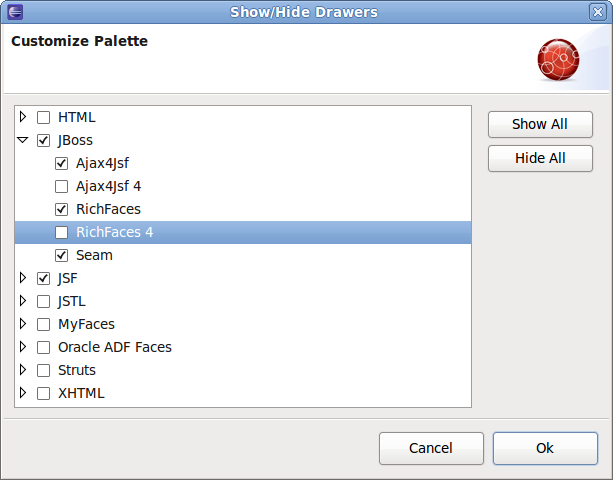Click the red palette globe icon
This screenshot has height=480, width=613.
point(558,60)
